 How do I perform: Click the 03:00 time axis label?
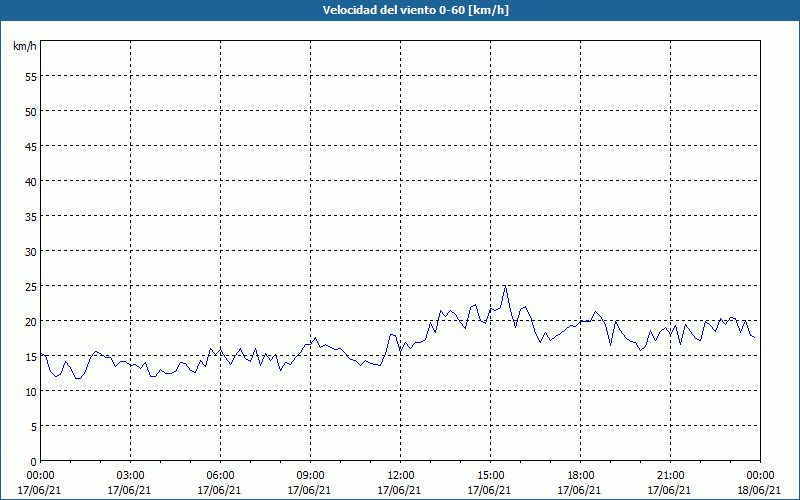click(x=131, y=476)
